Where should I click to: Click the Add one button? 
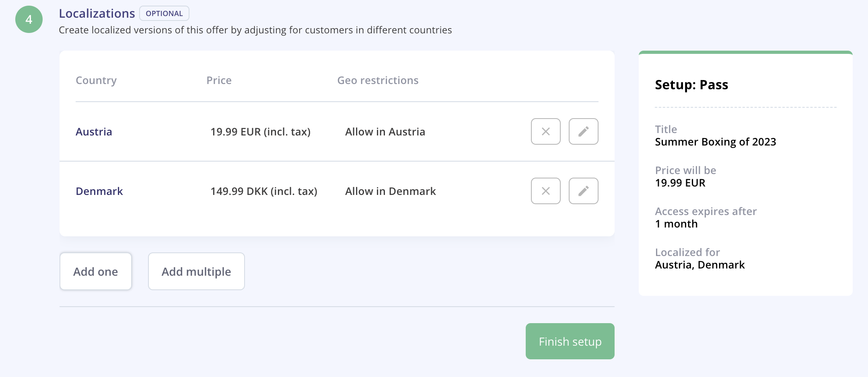96,271
